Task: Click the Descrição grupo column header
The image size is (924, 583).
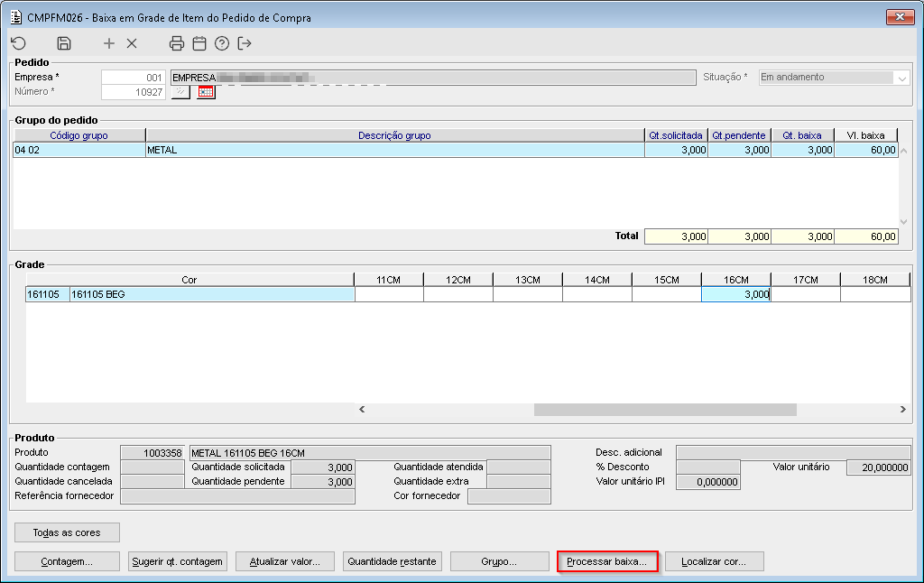Action: click(395, 135)
